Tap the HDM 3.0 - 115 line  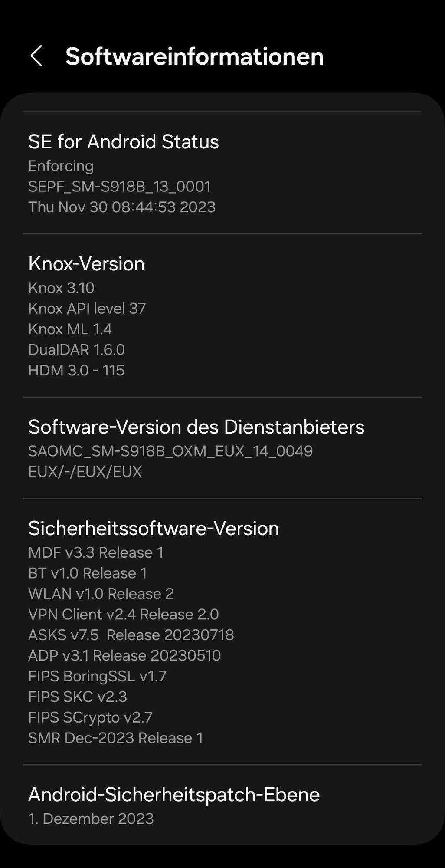tap(76, 370)
